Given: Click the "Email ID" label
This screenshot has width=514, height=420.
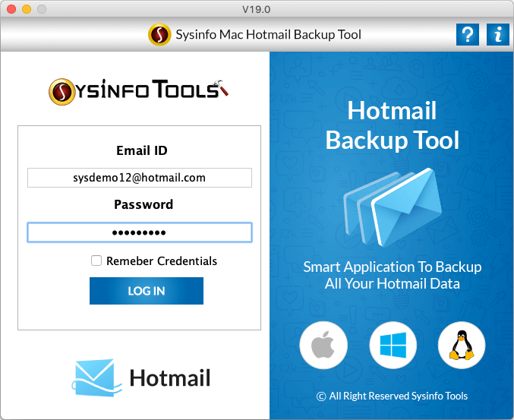Looking at the screenshot, I should (x=142, y=150).
